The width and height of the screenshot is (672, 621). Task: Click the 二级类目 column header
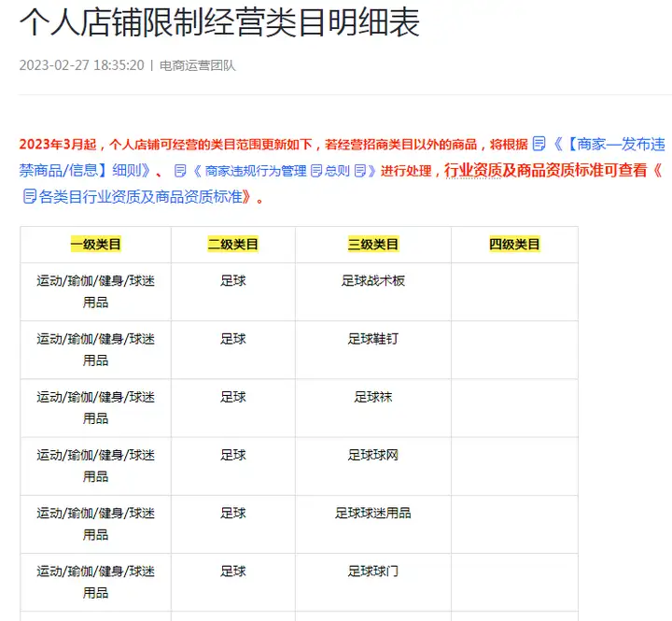(232, 245)
